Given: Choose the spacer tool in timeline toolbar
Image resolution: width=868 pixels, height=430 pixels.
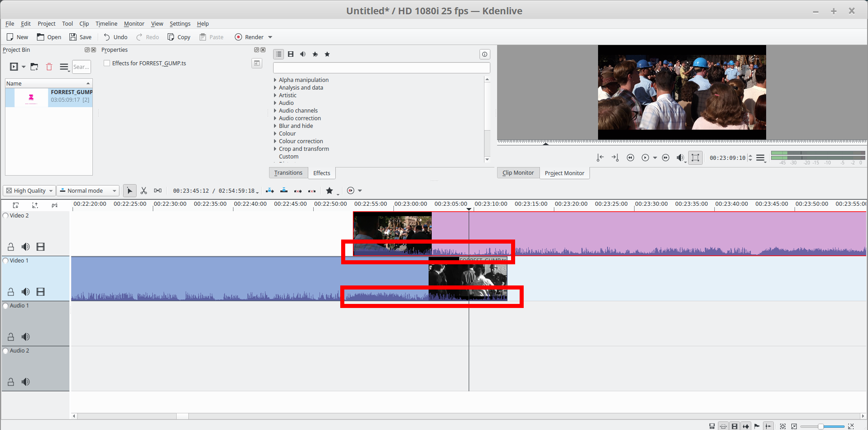Looking at the screenshot, I should point(158,191).
